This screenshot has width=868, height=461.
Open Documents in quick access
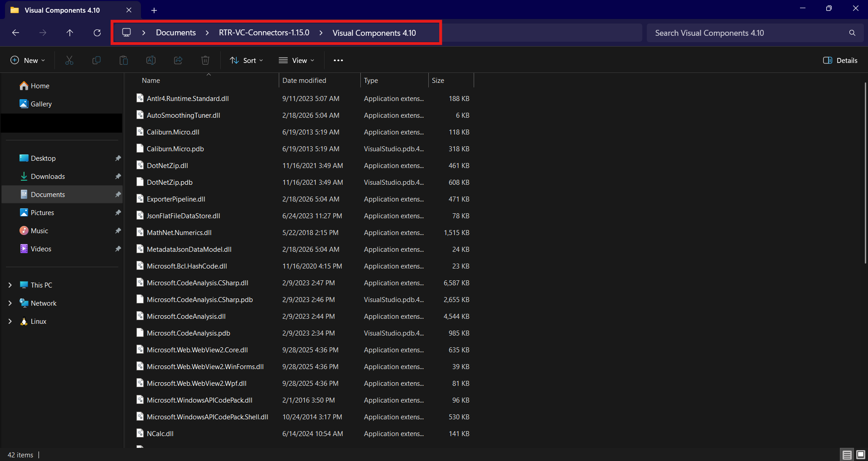[62, 194]
